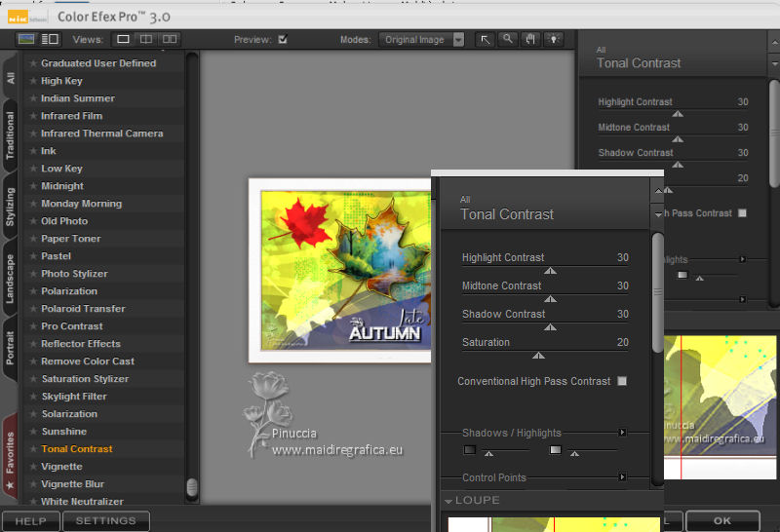The height and width of the screenshot is (532, 780).
Task: Click the down arrow beside the Tonal Contrast header
Action: (x=658, y=214)
